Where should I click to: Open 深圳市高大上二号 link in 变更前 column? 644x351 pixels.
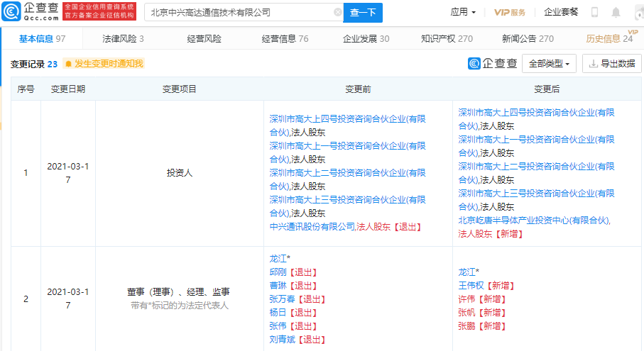coord(347,179)
